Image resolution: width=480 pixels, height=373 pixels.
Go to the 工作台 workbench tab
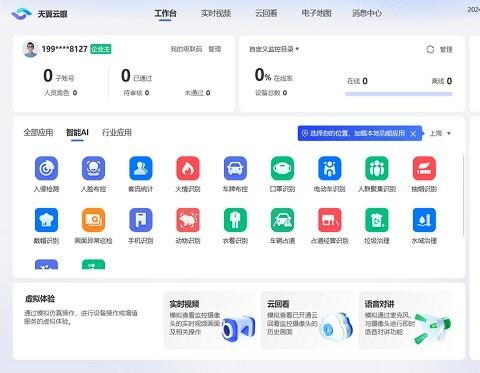click(165, 13)
